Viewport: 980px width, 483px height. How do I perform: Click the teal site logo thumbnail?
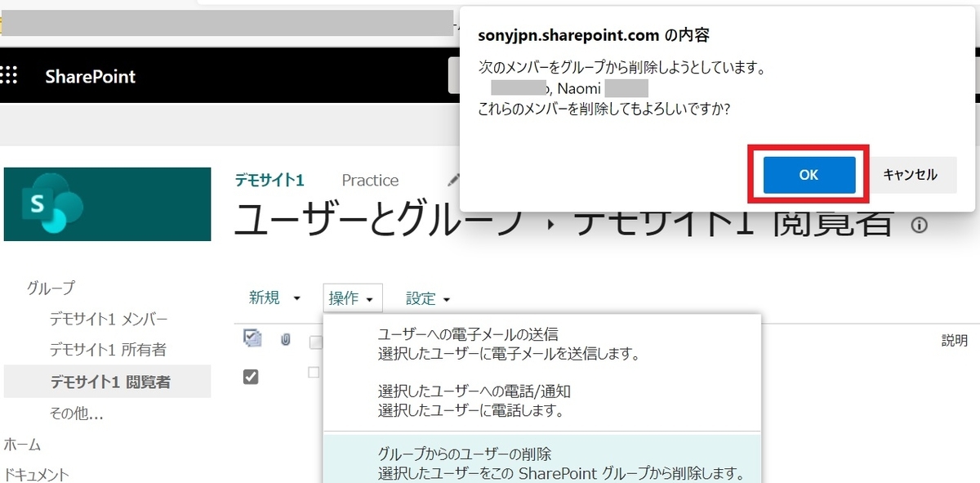click(x=107, y=204)
